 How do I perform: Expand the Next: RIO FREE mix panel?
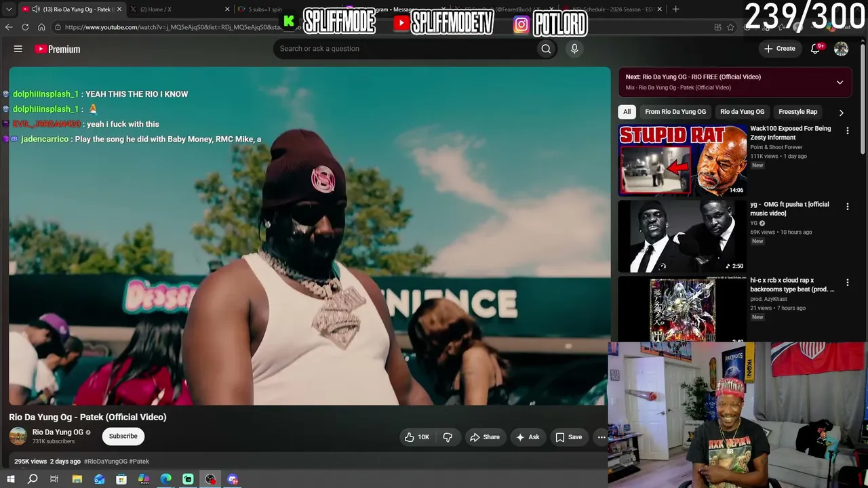tap(840, 83)
